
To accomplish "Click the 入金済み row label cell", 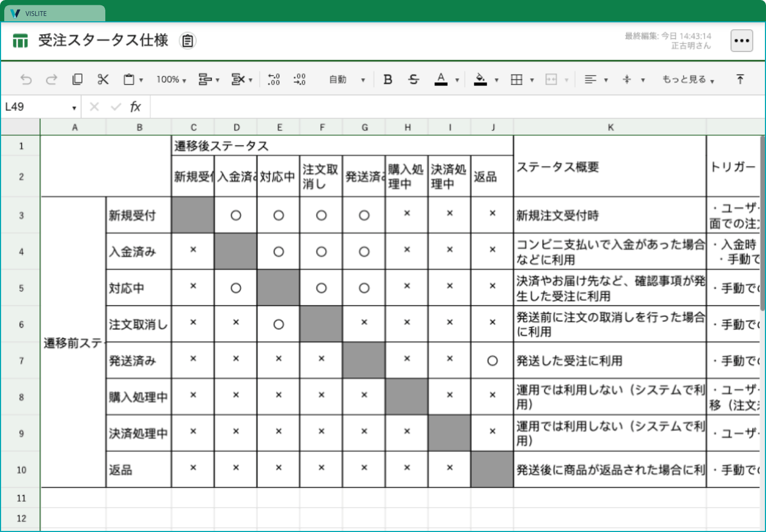I will click(x=138, y=252).
